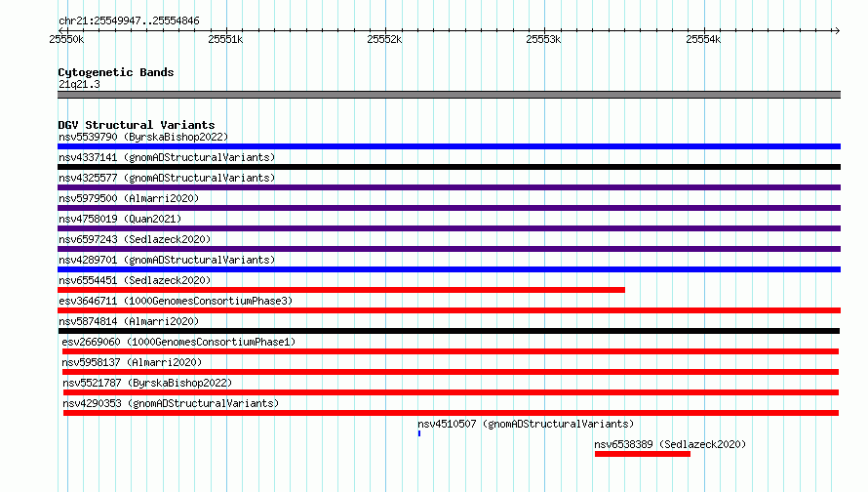
Task: Click the 25551k ruler position
Action: point(225,39)
